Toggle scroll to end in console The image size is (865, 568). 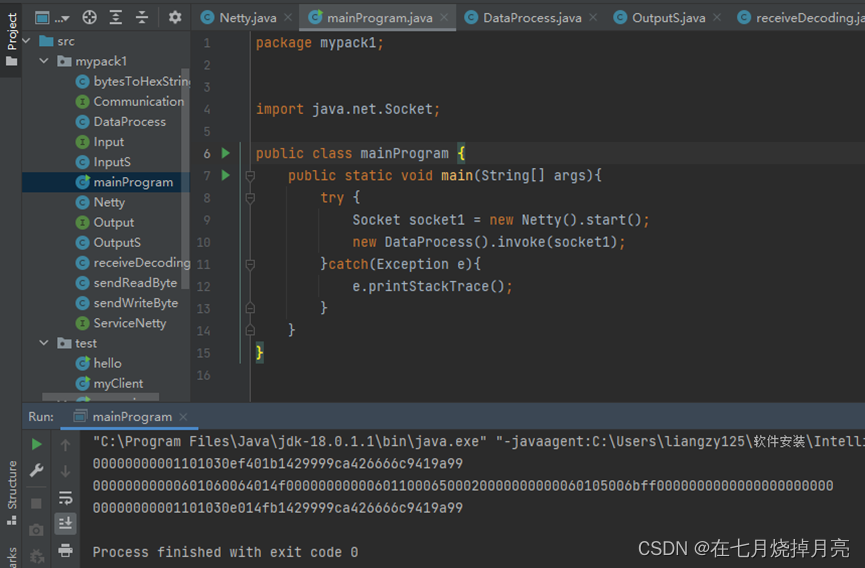coord(66,523)
